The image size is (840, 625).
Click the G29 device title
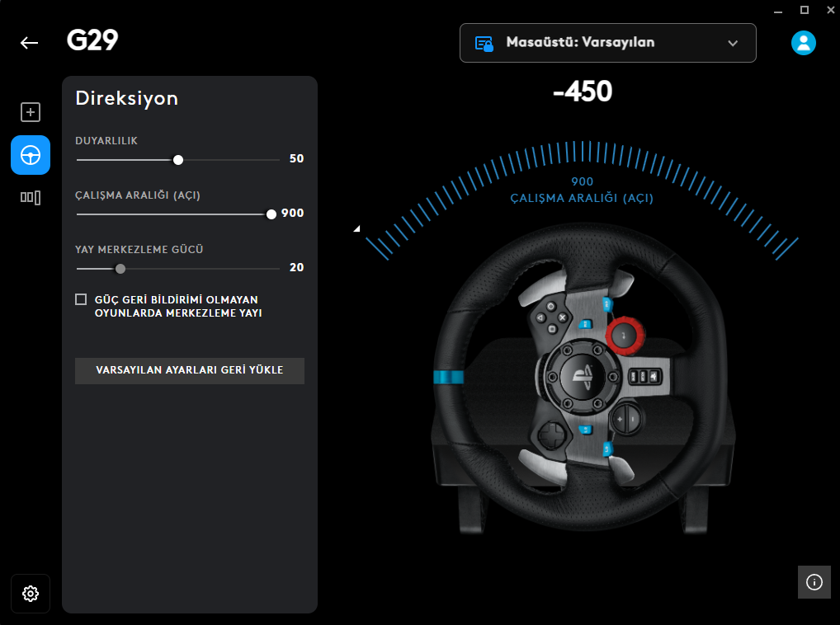92,40
